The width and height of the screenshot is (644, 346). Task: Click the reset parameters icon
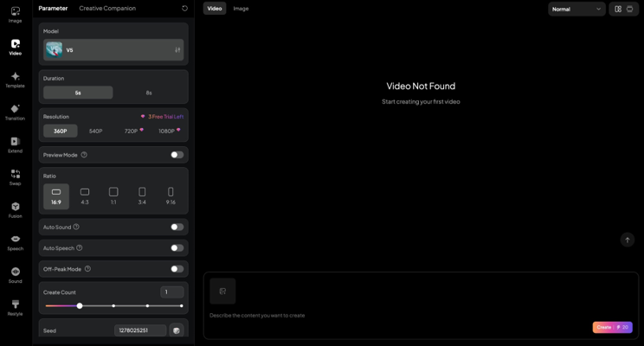[184, 9]
